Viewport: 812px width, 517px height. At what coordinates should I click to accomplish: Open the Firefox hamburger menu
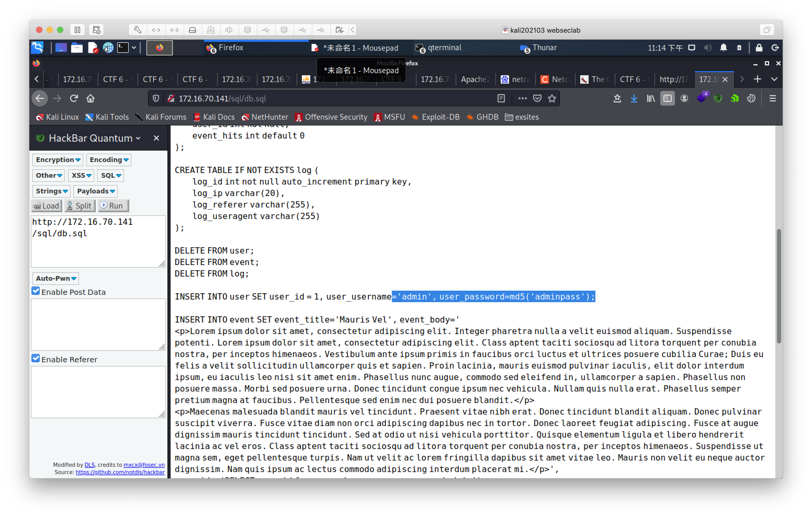pos(772,99)
